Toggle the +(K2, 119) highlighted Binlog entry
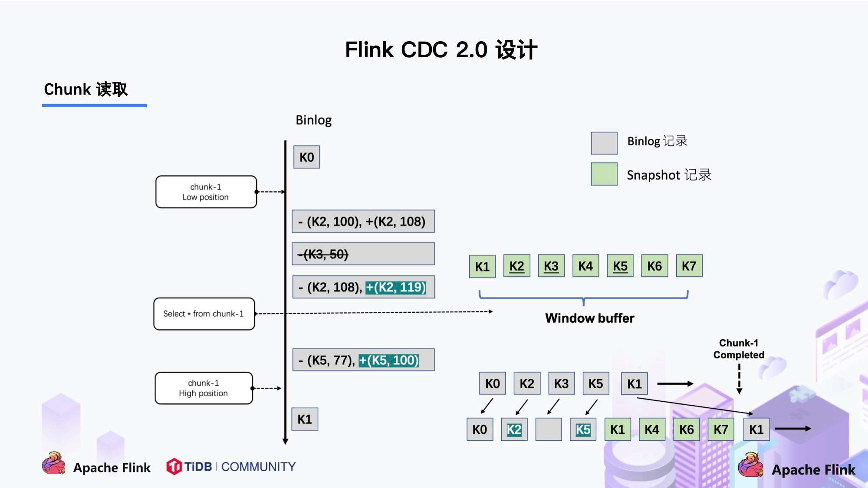The height and width of the screenshot is (488, 868). pyautogui.click(x=396, y=288)
